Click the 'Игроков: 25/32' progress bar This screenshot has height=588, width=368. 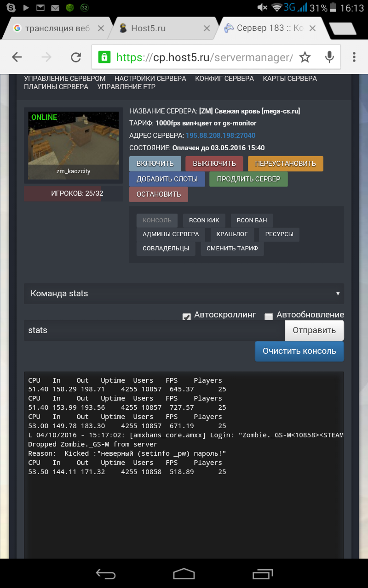click(74, 193)
